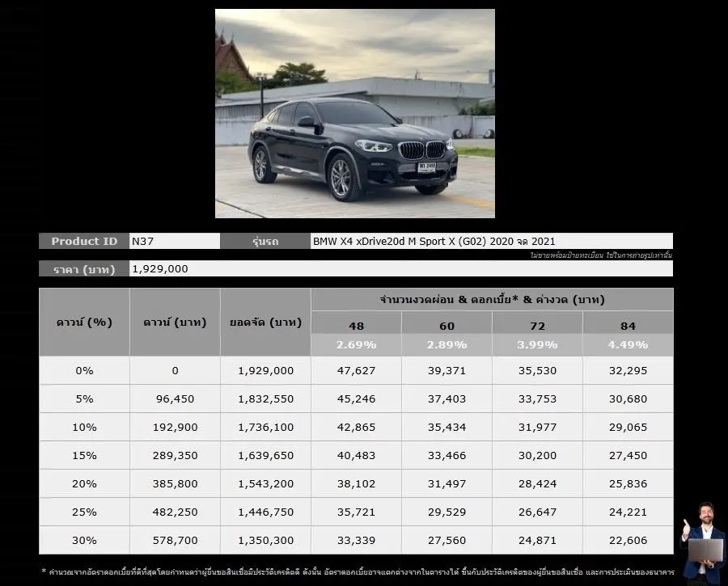
Task: Click the จำนวนงวดผ่อน & ดอกเบี้ย header
Action: (492, 299)
